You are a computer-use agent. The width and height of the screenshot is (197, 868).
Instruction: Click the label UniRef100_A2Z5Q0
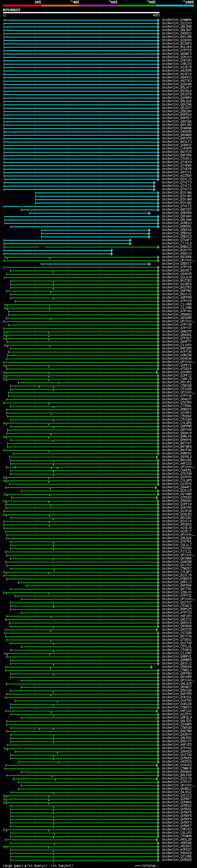coord(177,176)
